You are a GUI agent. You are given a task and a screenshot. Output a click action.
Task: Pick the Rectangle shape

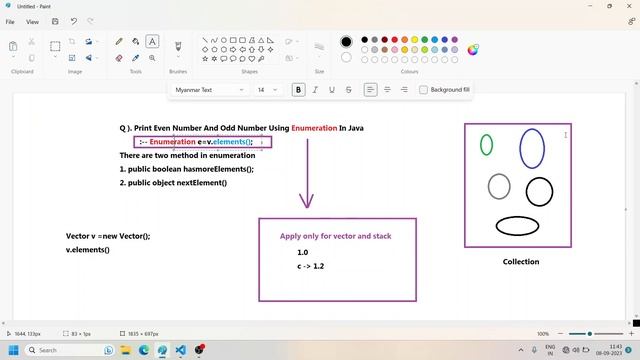pos(233,40)
